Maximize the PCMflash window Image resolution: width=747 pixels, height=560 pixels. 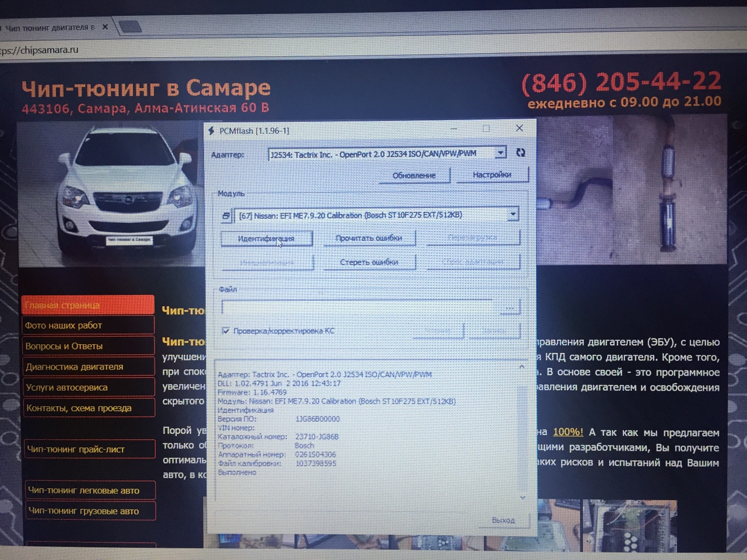click(486, 128)
